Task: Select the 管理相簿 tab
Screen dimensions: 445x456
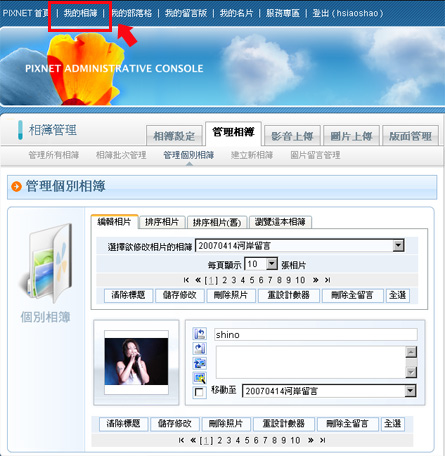Action: pyautogui.click(x=233, y=133)
